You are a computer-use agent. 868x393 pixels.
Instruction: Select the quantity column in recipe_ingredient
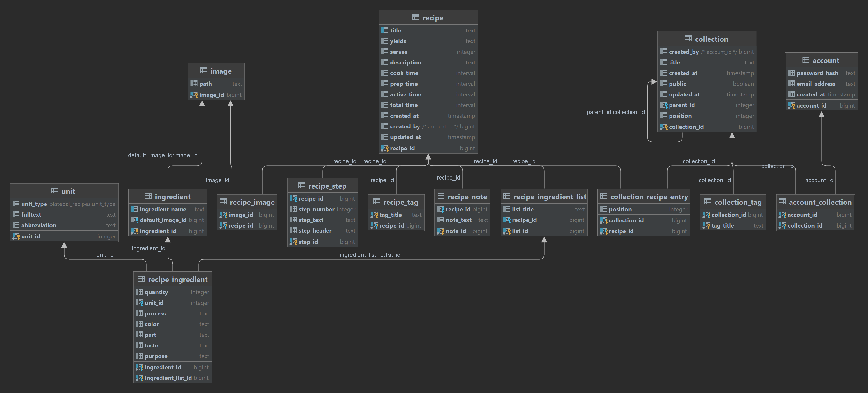pyautogui.click(x=173, y=292)
